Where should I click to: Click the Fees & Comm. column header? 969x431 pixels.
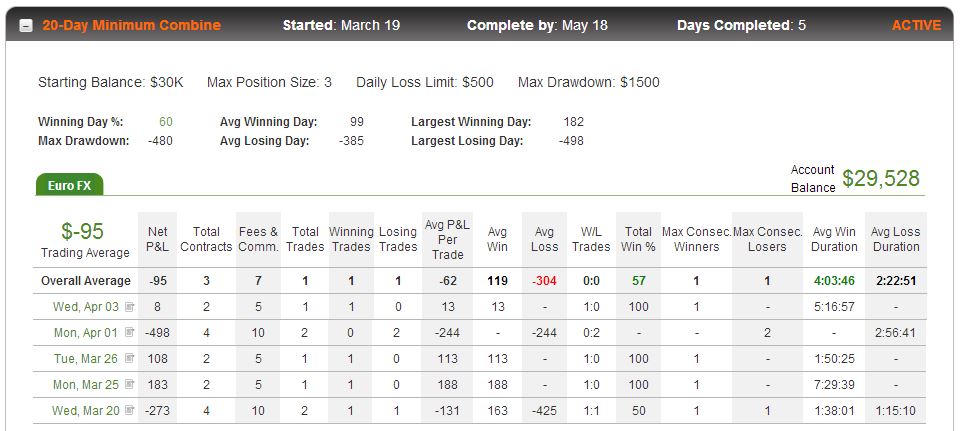click(258, 239)
